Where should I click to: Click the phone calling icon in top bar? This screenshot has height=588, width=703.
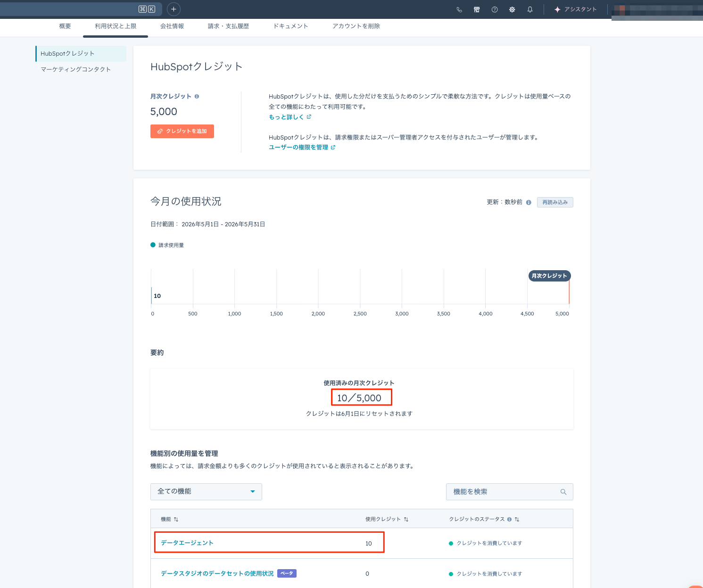point(459,9)
